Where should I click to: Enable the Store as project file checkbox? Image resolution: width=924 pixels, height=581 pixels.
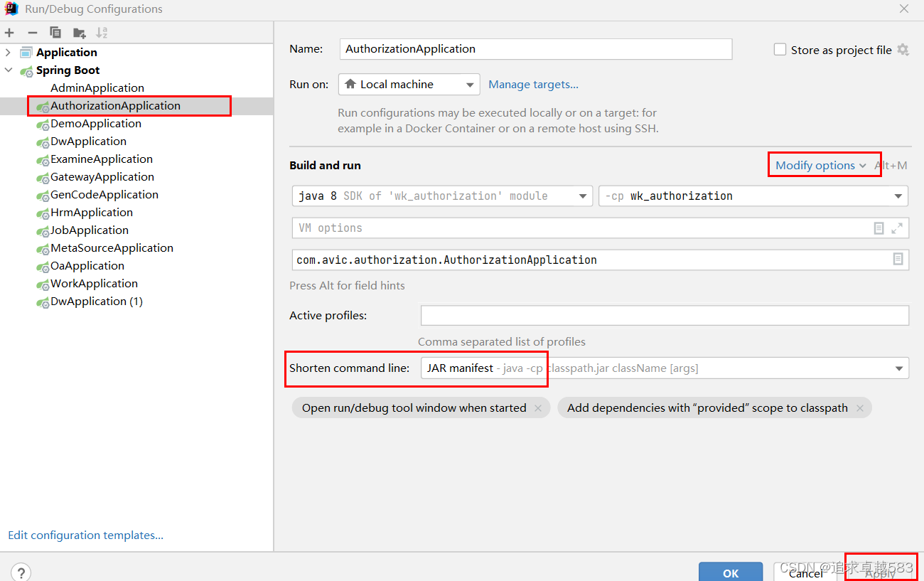[780, 49]
